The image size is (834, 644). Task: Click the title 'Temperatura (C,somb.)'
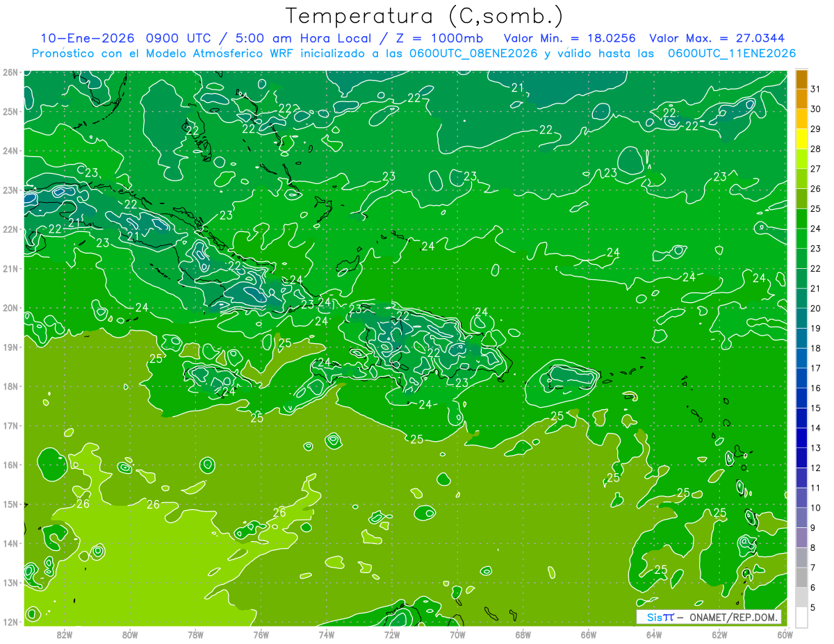[x=425, y=16]
